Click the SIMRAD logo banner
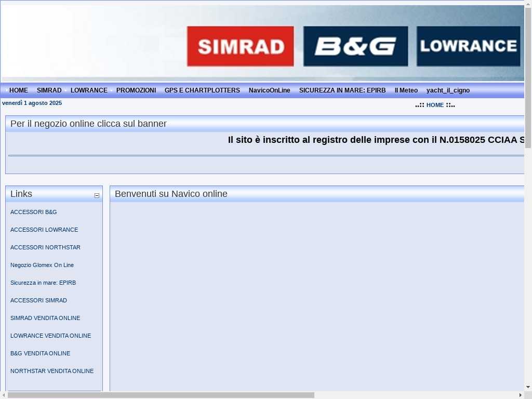The height and width of the screenshot is (399, 532). coord(240,46)
